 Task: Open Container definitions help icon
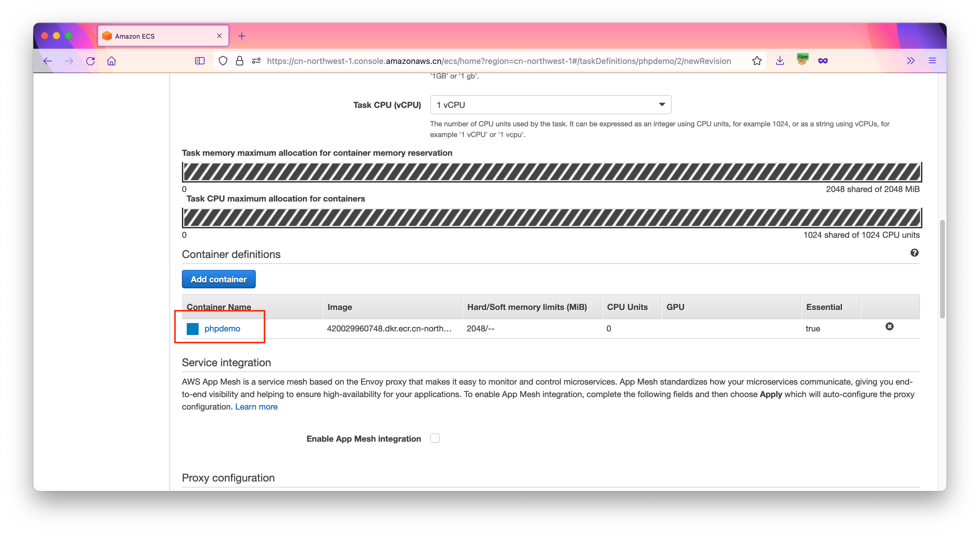tap(914, 253)
